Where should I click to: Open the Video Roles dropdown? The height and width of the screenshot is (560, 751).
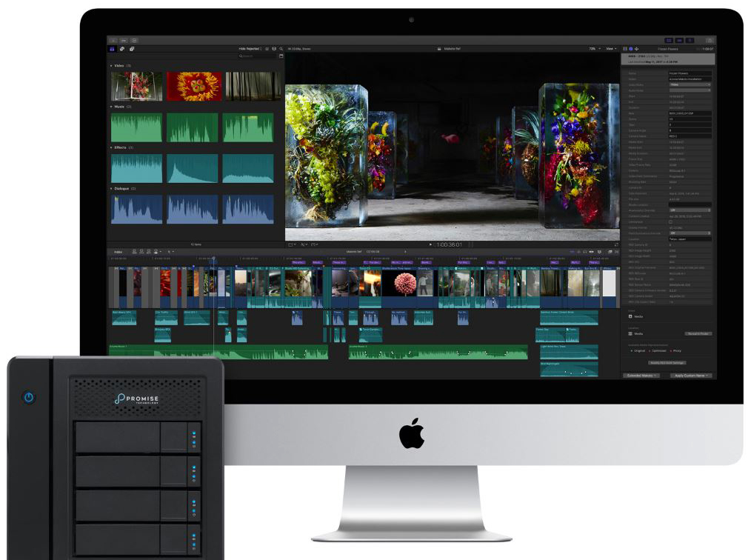click(x=690, y=84)
